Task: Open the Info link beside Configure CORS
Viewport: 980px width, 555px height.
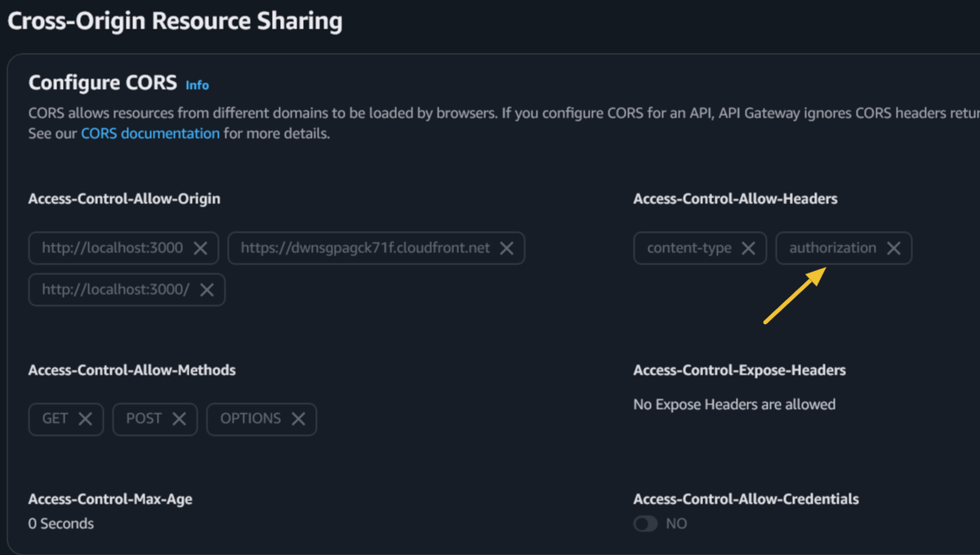Action: (x=197, y=85)
